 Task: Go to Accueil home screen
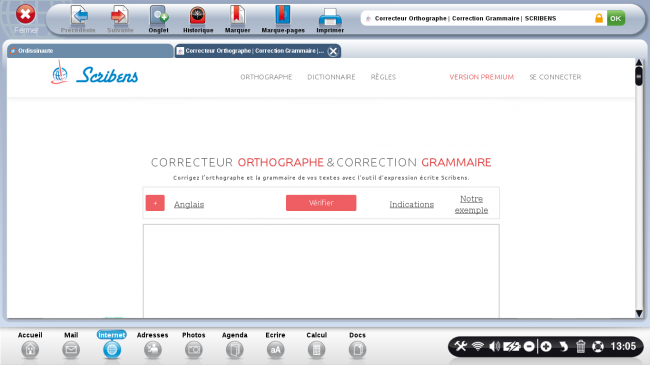coord(30,345)
